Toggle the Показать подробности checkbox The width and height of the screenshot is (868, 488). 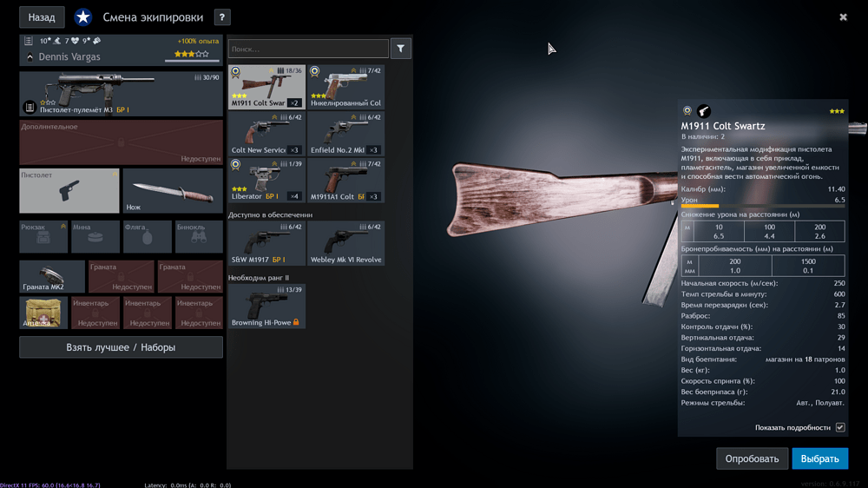[839, 427]
